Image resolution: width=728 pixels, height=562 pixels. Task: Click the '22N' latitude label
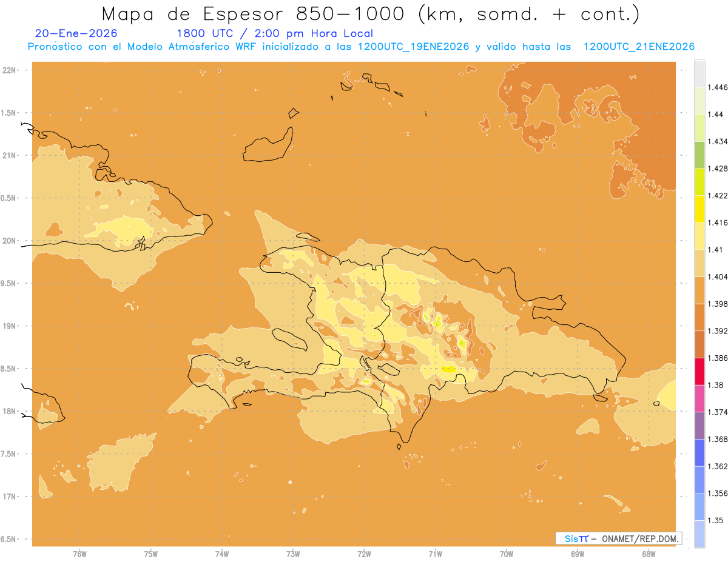[9, 70]
